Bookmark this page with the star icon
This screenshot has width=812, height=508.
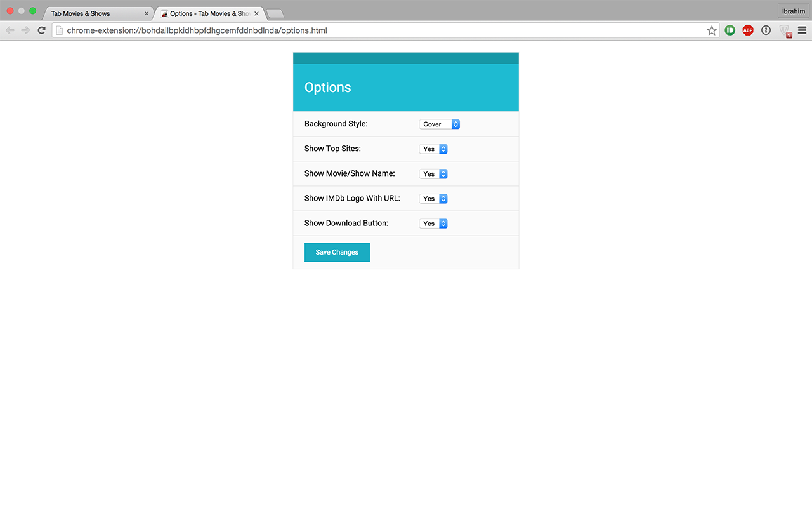[x=712, y=30]
